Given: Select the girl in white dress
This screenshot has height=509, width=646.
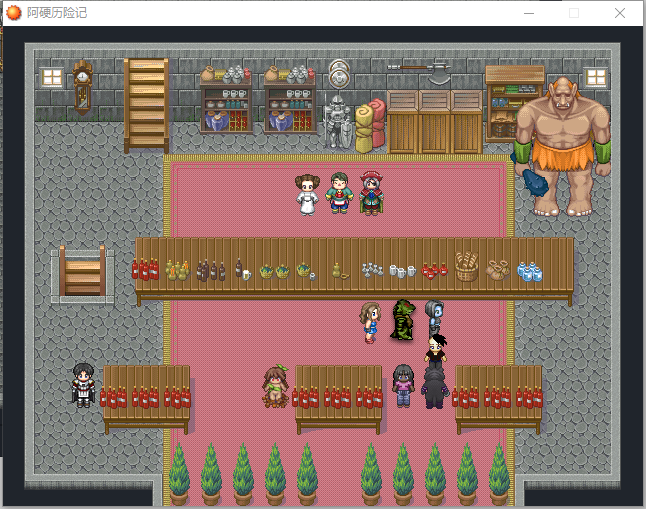Looking at the screenshot, I should [x=307, y=195].
